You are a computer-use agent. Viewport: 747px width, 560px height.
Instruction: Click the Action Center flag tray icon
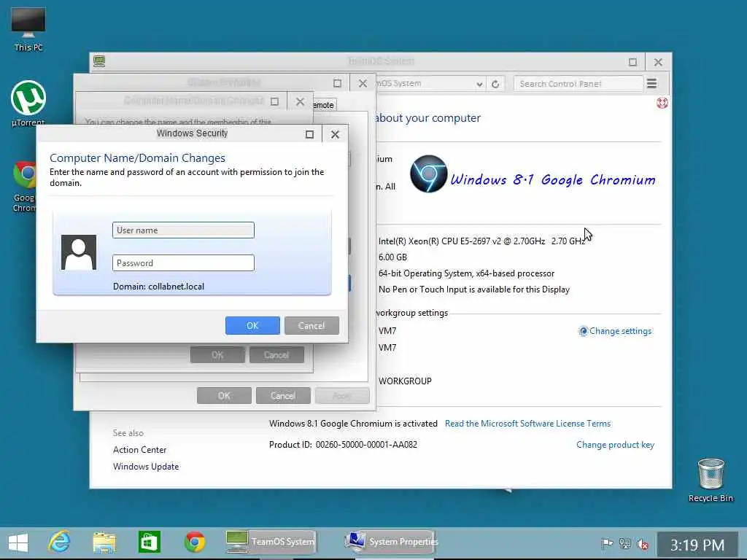(607, 543)
